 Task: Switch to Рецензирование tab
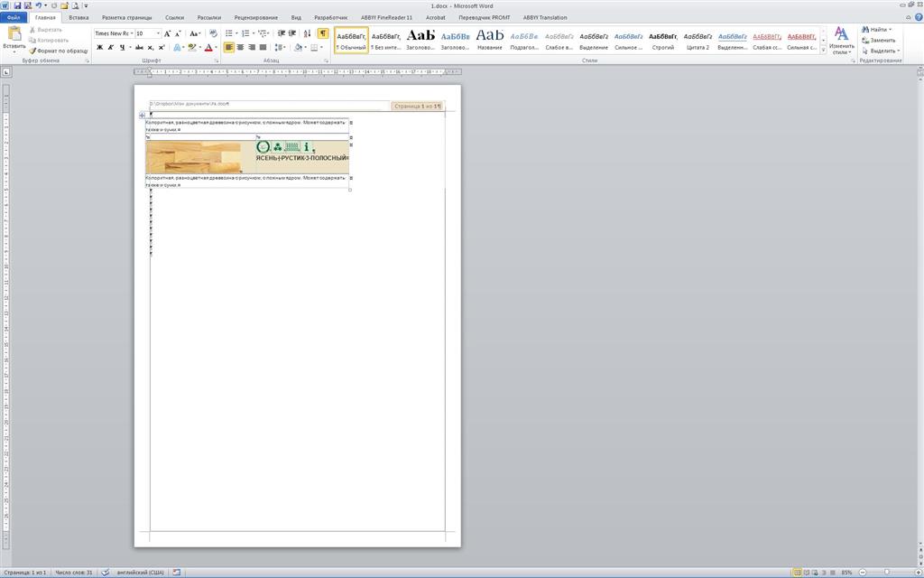255,18
